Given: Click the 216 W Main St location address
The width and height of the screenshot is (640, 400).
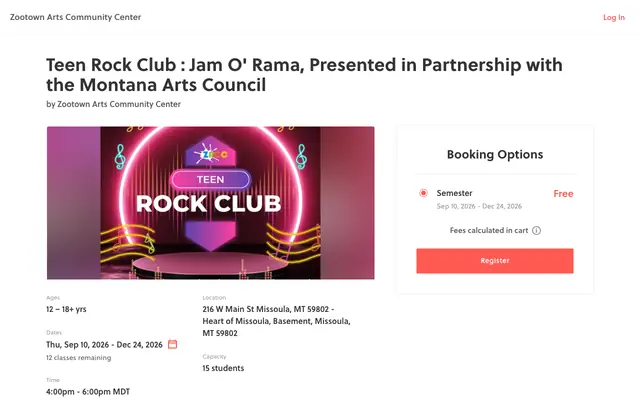Looking at the screenshot, I should 276,321.
